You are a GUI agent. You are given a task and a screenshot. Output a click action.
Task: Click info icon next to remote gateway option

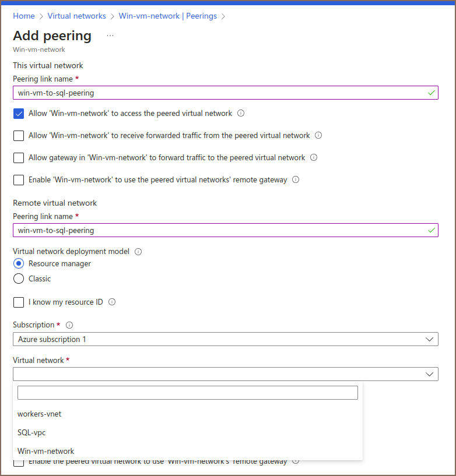coord(296,180)
